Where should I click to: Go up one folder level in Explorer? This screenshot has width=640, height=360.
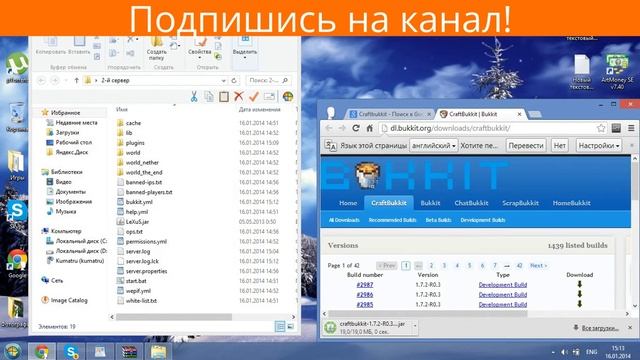tap(76, 80)
